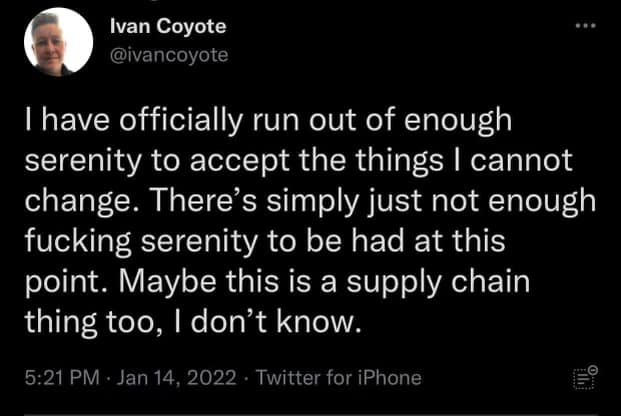Viewport: 621px width, 416px height.
Task: Open Ivan Coyote's profile picture
Action: click(x=59, y=42)
